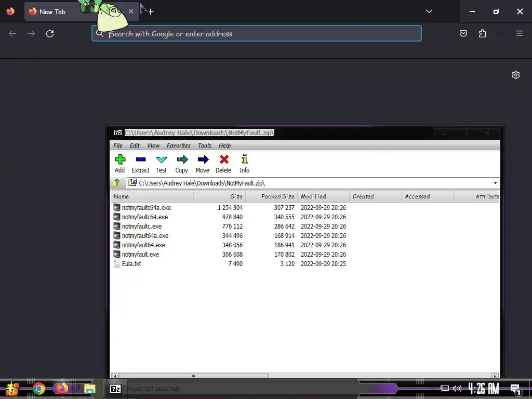The height and width of the screenshot is (399, 532).
Task: Open File Explorer from taskbar
Action: (89, 389)
